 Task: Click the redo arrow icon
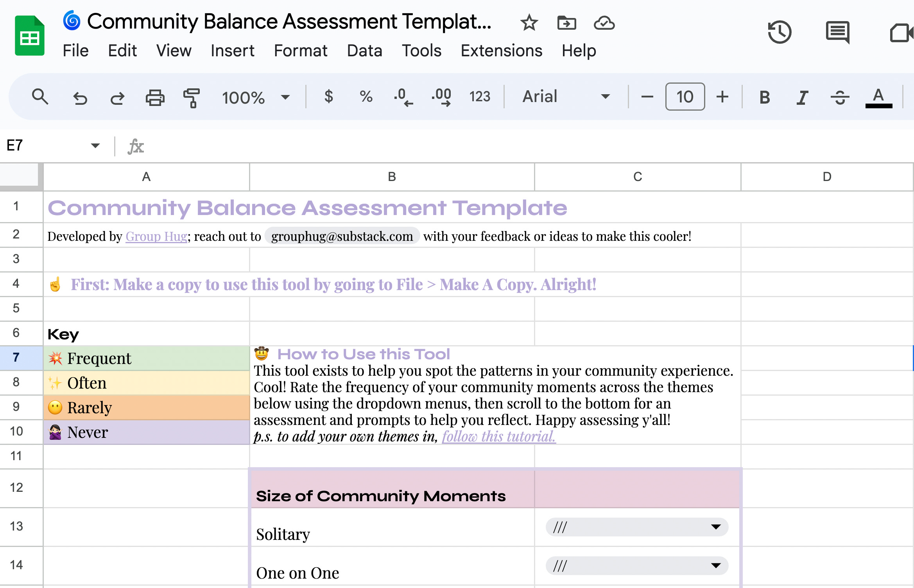(117, 97)
